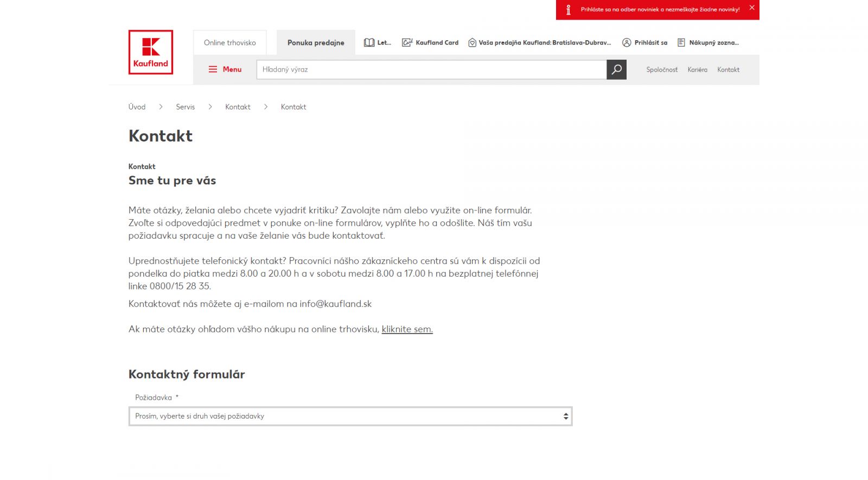Dismiss the red newsletter notification
This screenshot has width=868, height=480.
(752, 8)
